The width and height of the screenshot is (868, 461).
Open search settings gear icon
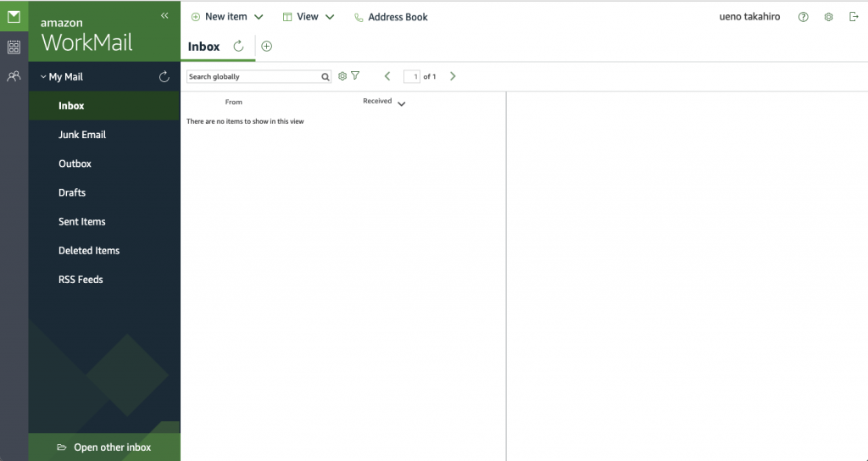pos(342,76)
